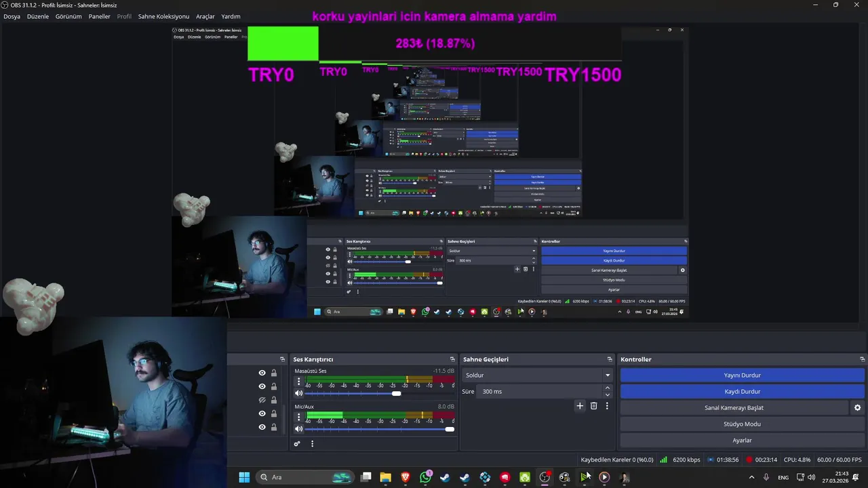Screen dimensions: 868x488
Task: Click the 6200 kbps bitrate readout
Action: click(686, 460)
